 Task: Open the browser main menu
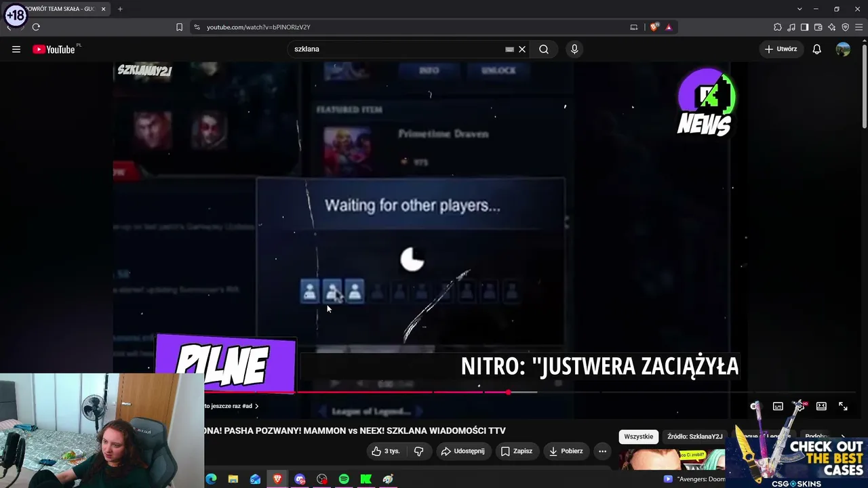tap(859, 27)
